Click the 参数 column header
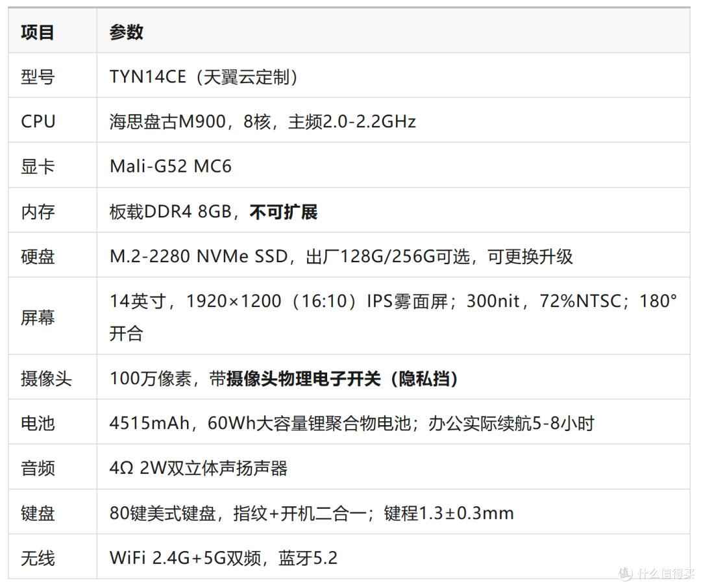This screenshot has height=588, width=701. pos(126,32)
